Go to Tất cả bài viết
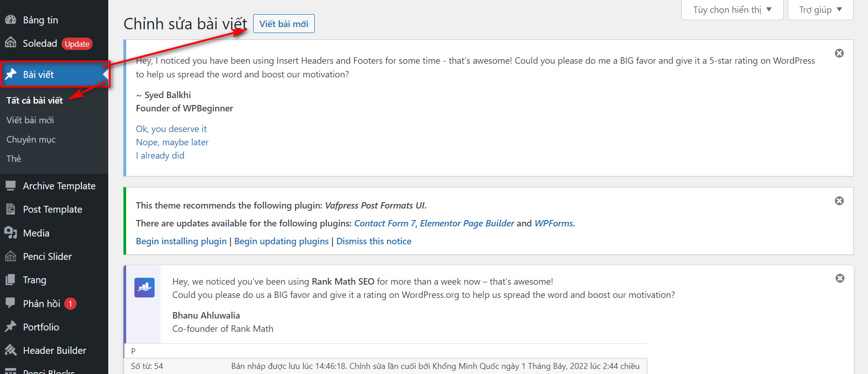The image size is (868, 374). pyautogui.click(x=34, y=100)
